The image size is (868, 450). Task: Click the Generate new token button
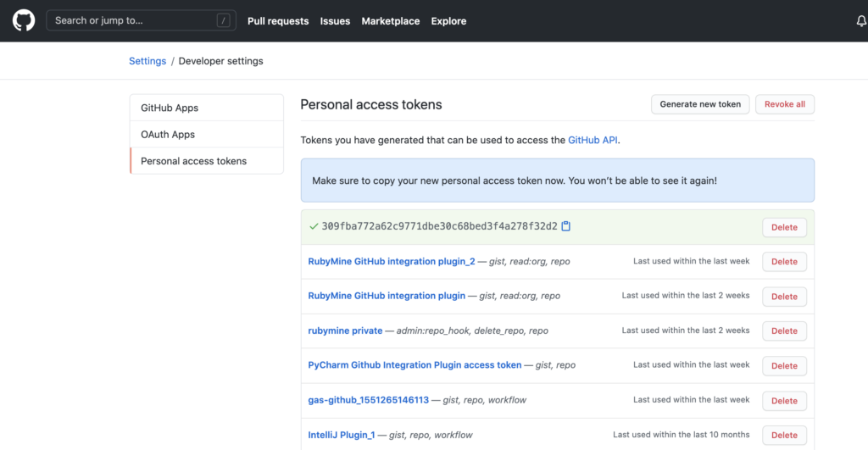coord(700,104)
